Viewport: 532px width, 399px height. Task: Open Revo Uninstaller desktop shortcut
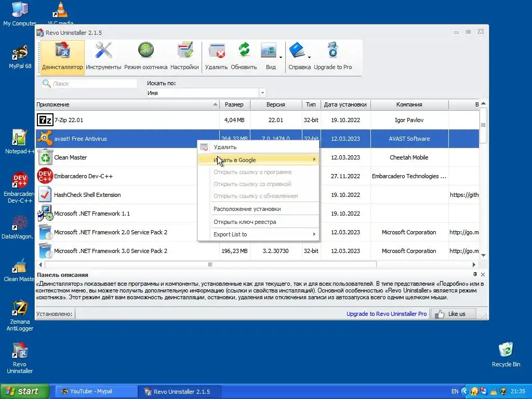tap(20, 358)
